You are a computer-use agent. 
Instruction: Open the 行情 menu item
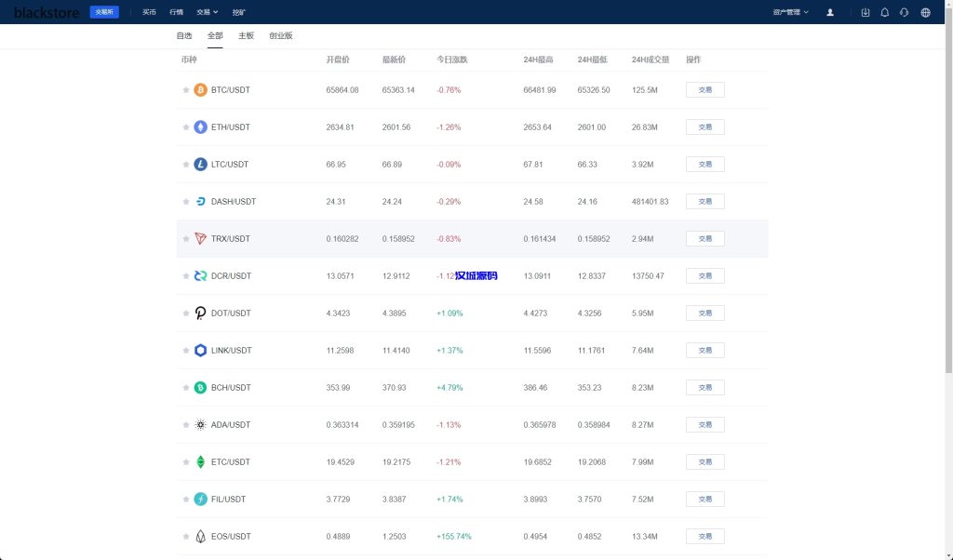coord(177,12)
